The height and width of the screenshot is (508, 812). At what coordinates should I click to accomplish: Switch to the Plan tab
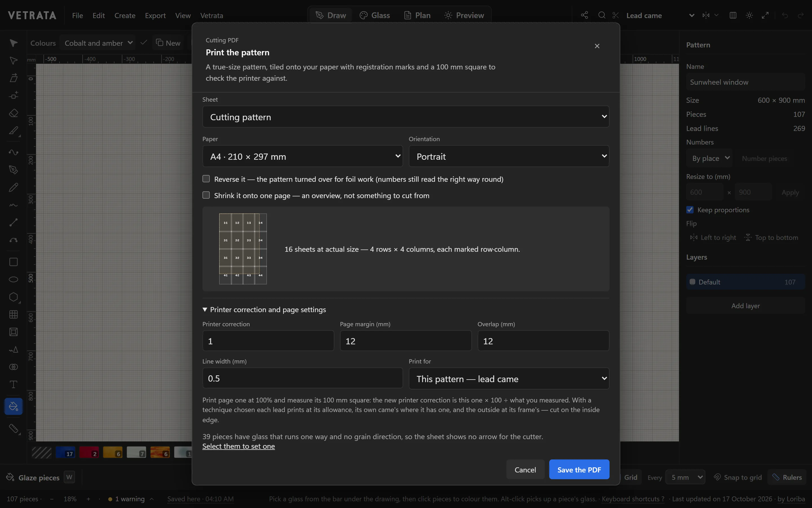(x=417, y=15)
